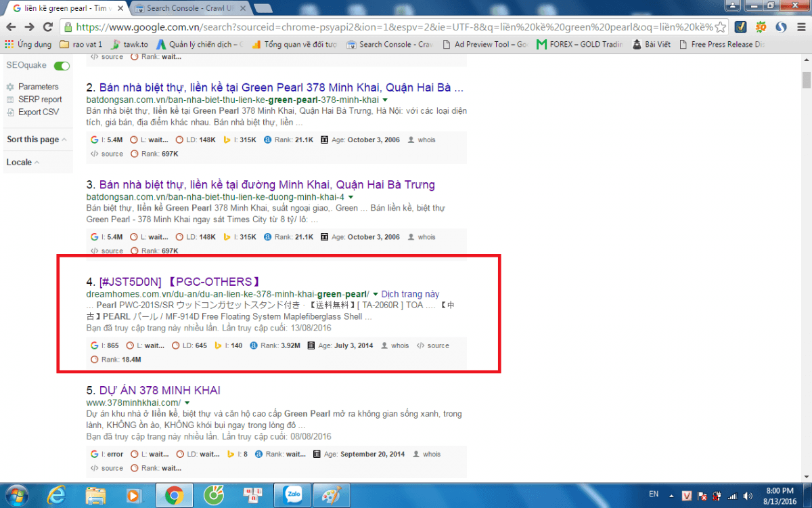The height and width of the screenshot is (508, 812).
Task: Expand the Sort this page section
Action: (x=37, y=140)
